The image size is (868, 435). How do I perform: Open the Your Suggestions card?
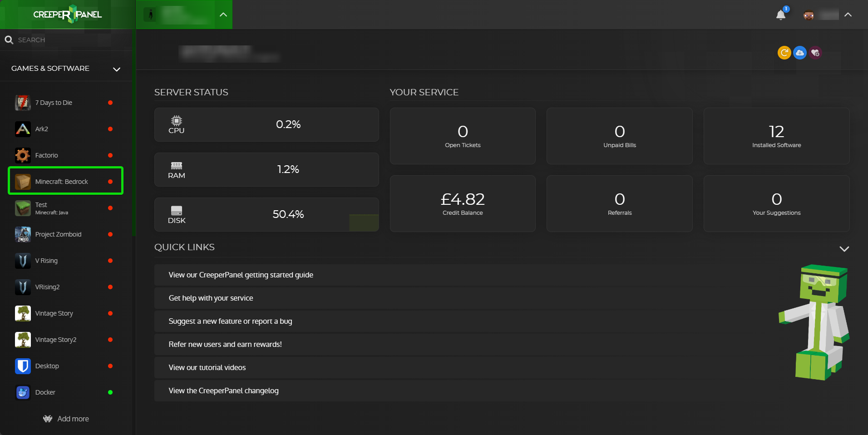click(776, 203)
